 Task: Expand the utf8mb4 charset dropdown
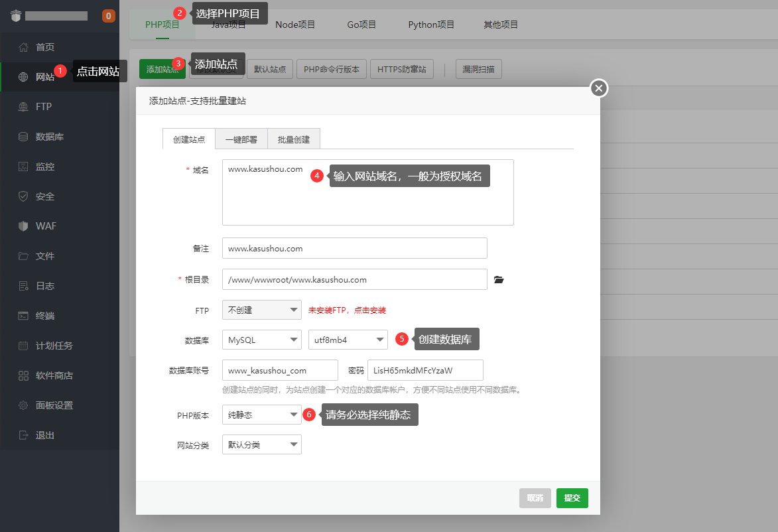click(x=348, y=340)
